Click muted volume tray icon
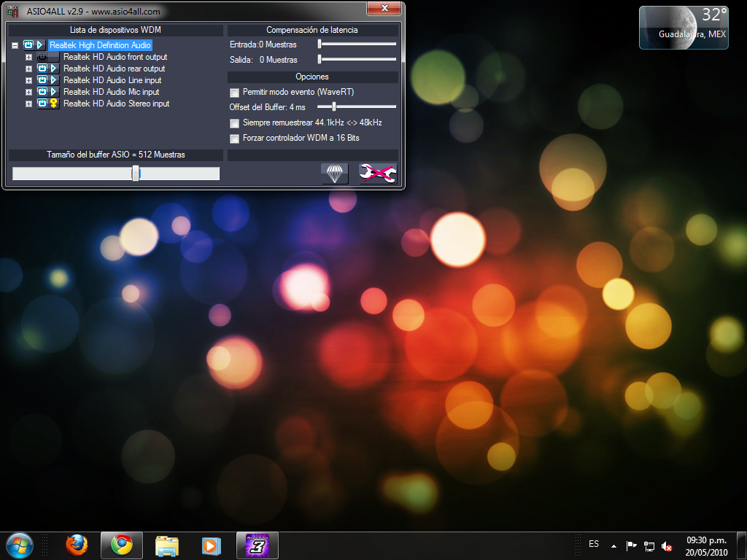The width and height of the screenshot is (747, 560). click(667, 546)
